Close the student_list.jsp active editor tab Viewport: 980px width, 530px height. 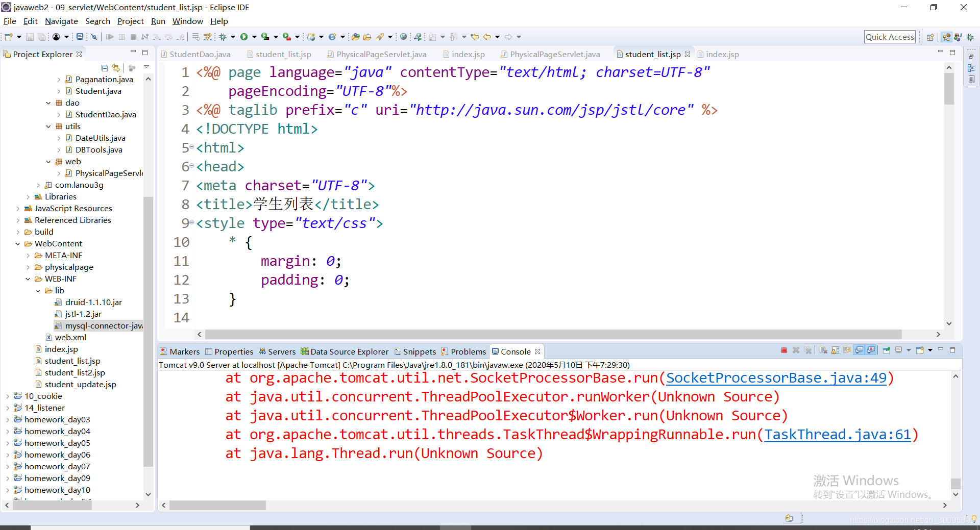pos(688,54)
